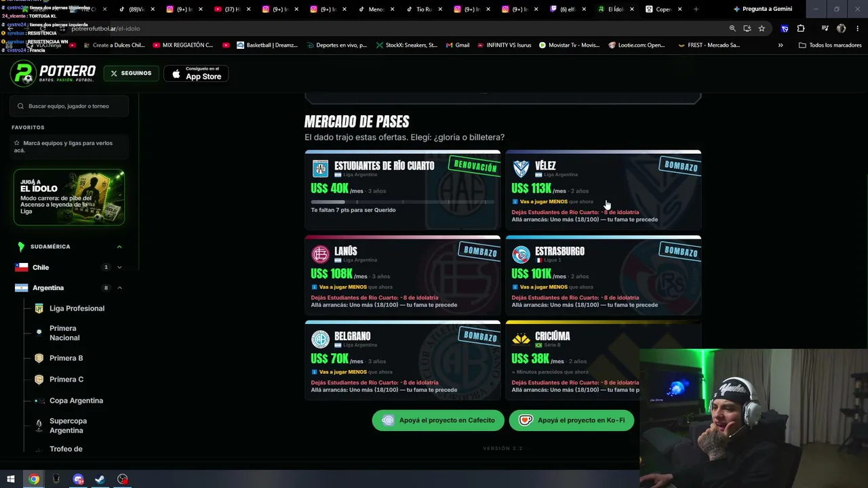The image size is (868, 488).
Task: Click the Belgrano club crest
Action: (320, 339)
